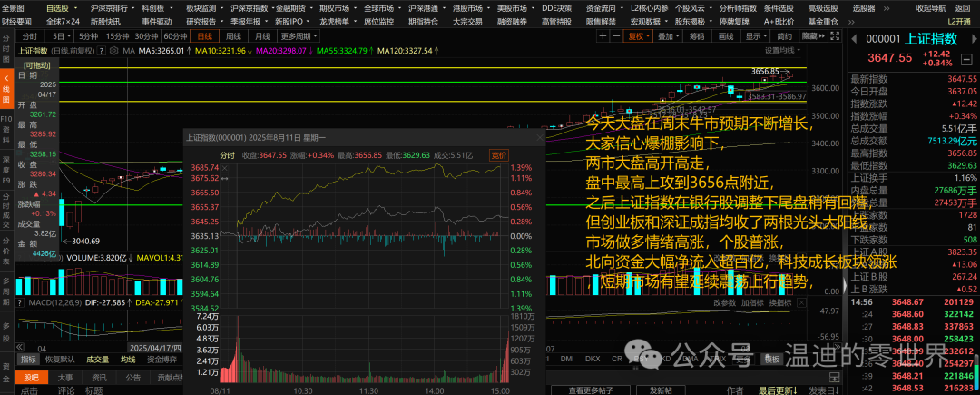Go to previous stock with left arrow
Screen dimensions: 980x395
(855, 39)
